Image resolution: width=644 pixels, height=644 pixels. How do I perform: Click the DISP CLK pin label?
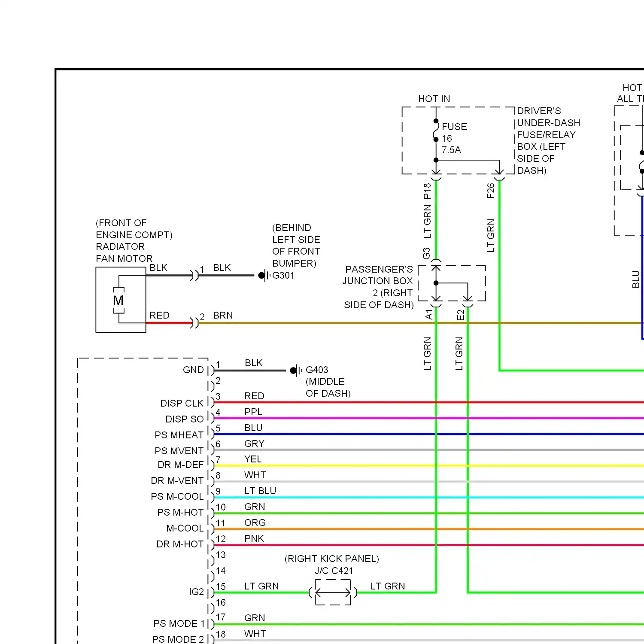pos(182,403)
